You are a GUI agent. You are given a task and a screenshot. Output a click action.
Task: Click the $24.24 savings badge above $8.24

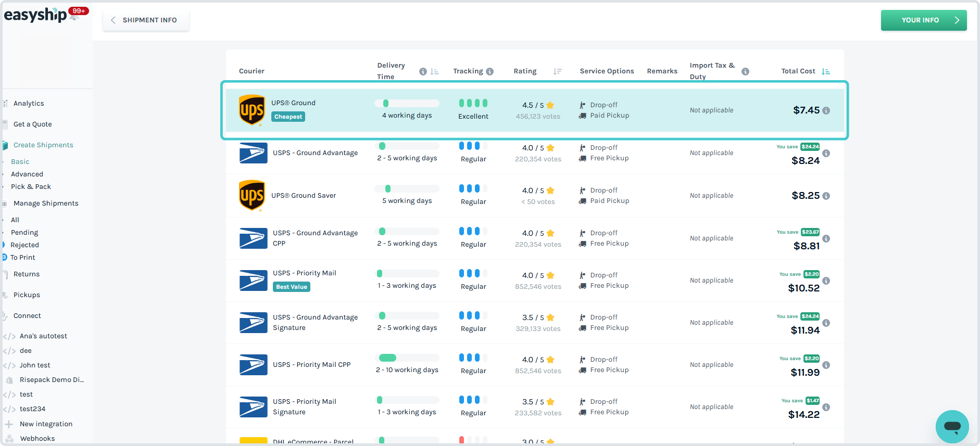pyautogui.click(x=810, y=147)
